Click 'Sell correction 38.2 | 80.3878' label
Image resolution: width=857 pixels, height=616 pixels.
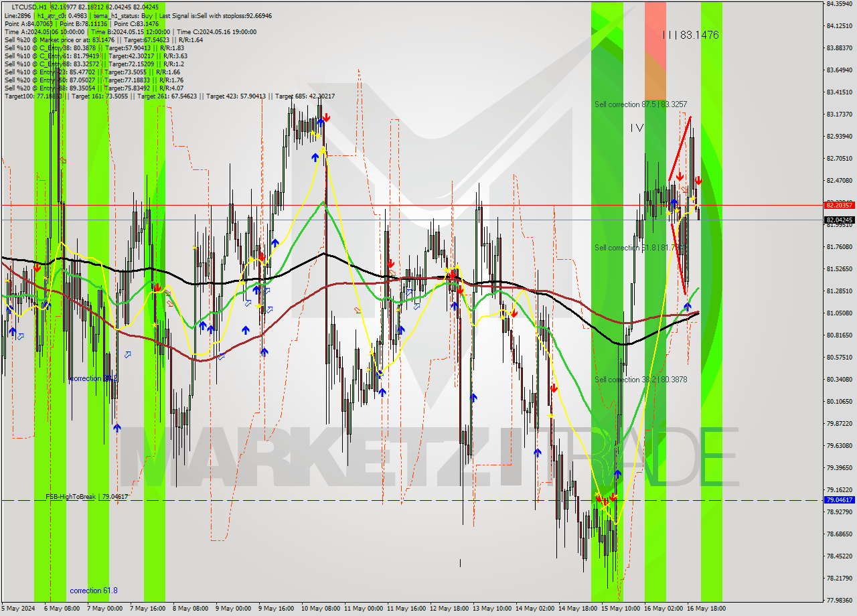tap(641, 380)
